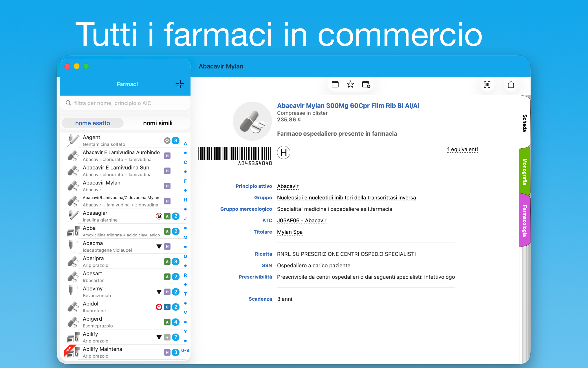Screen dimensions: 588x368
Task: Click the red gear badge on Abidol
Action: tap(159, 307)
